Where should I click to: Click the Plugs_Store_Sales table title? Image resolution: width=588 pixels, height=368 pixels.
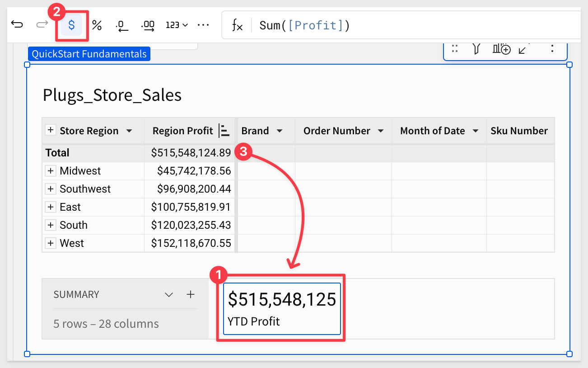112,95
